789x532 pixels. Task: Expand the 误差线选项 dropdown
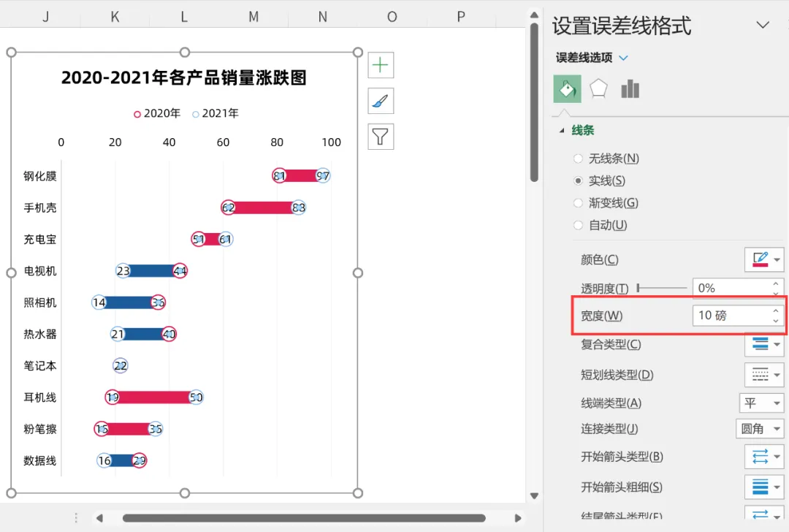point(623,58)
